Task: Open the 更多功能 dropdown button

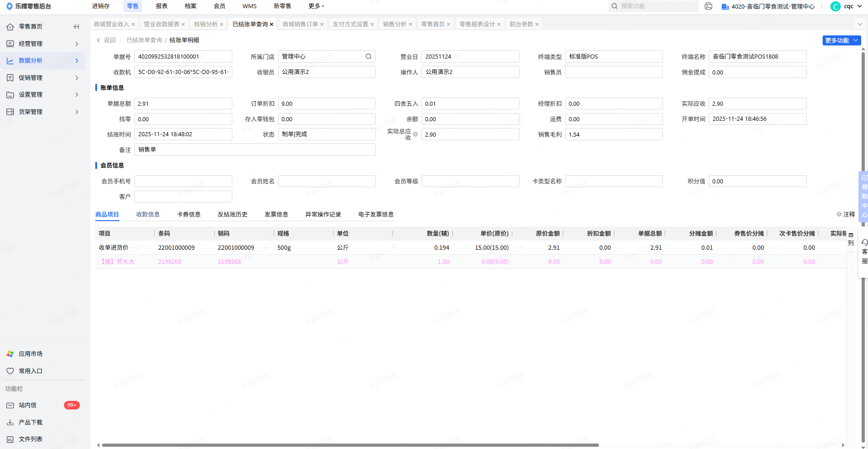Action: pos(842,40)
